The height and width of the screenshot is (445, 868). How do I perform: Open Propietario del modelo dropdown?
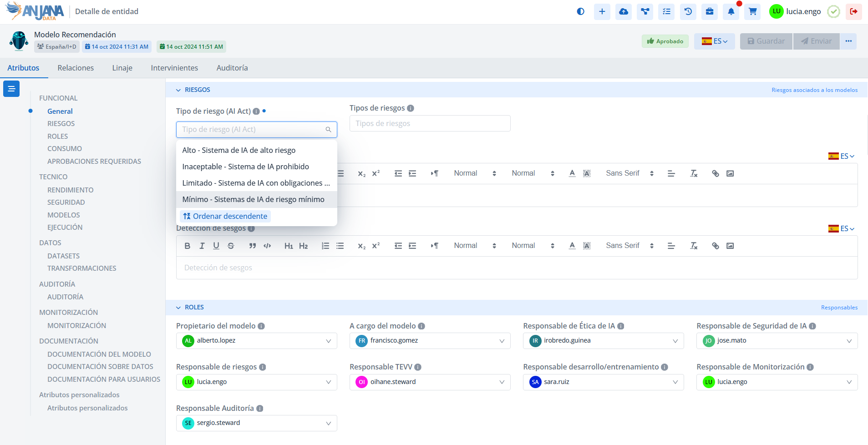tap(256, 341)
